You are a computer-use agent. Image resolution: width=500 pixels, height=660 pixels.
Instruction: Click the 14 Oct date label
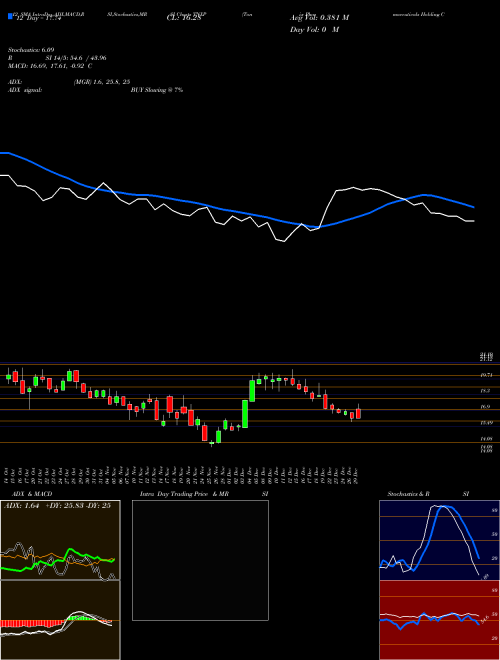tap(8, 474)
